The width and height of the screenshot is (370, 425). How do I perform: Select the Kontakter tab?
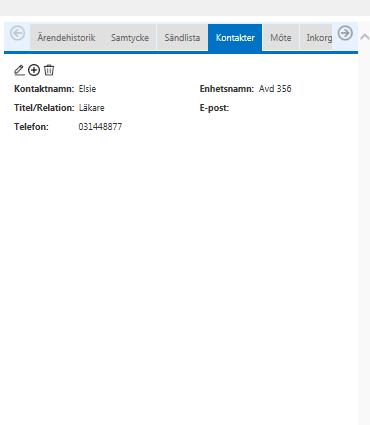[x=235, y=38]
